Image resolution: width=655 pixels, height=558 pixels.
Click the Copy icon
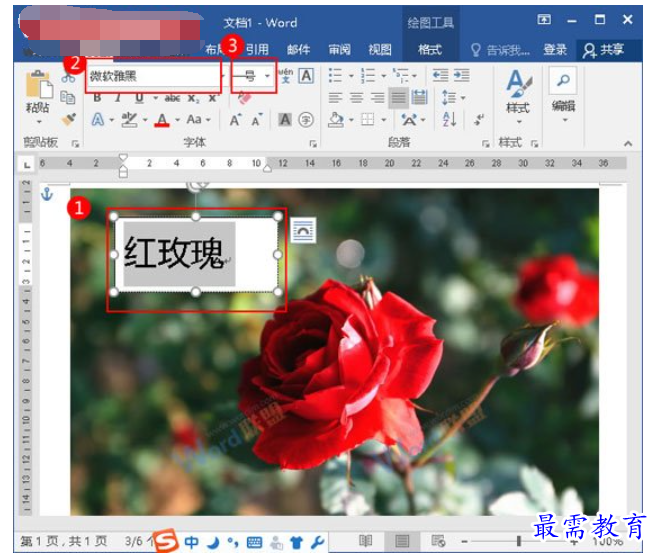point(68,97)
